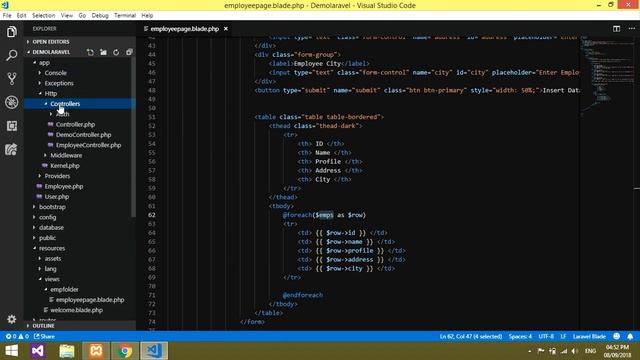
Task: Open XAMPP from taskbar
Action: (x=96, y=351)
